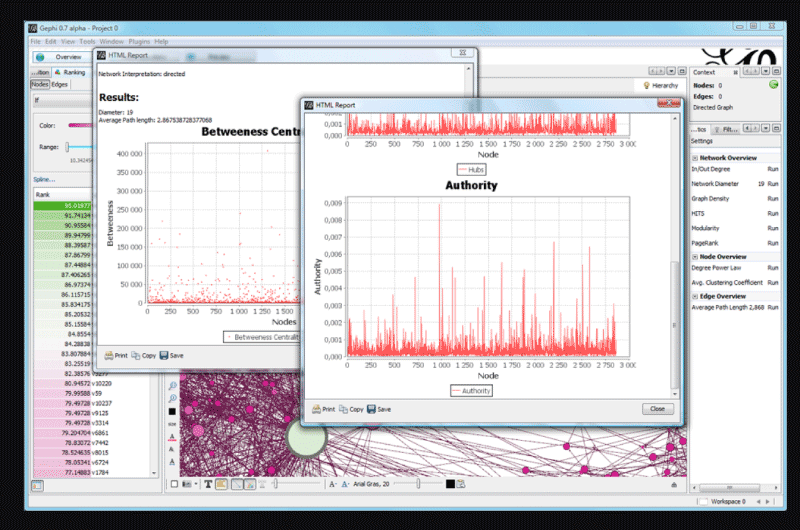Select the red-underlined label color tool

click(x=172, y=437)
